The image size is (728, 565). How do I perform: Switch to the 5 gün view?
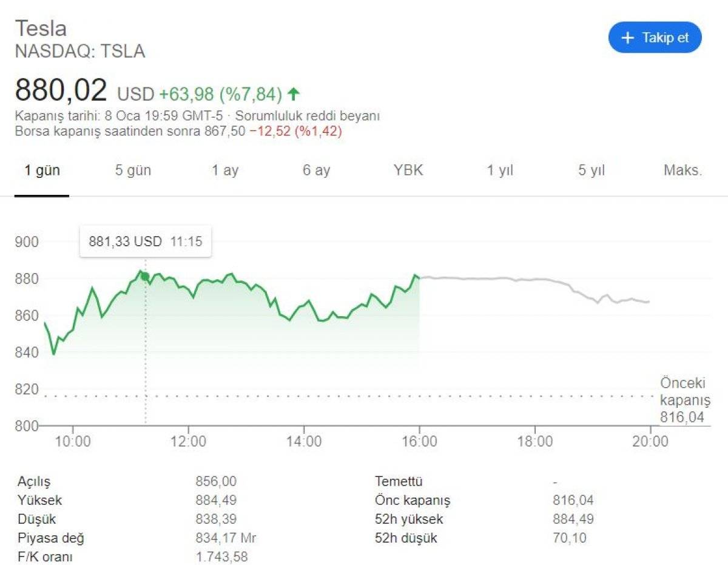133,171
